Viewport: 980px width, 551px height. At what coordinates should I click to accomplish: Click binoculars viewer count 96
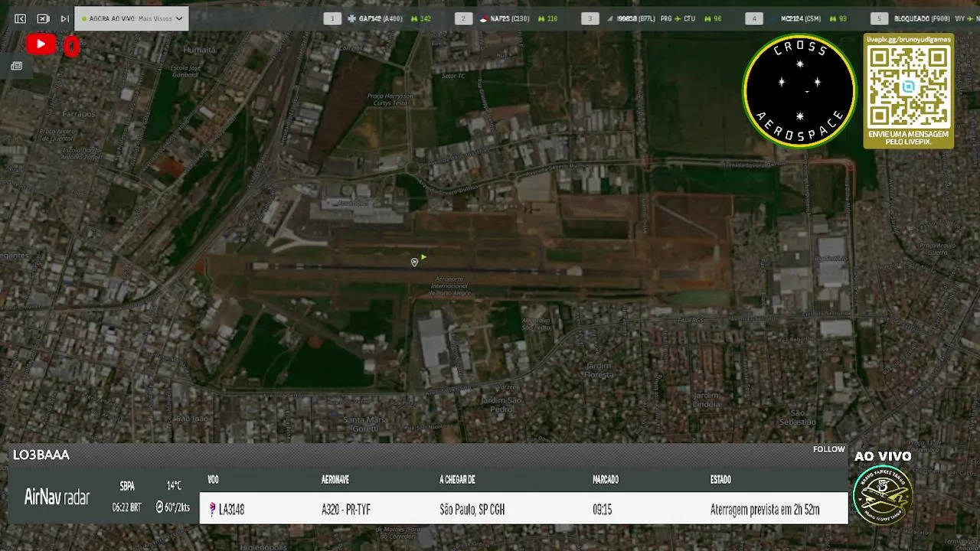coord(713,18)
